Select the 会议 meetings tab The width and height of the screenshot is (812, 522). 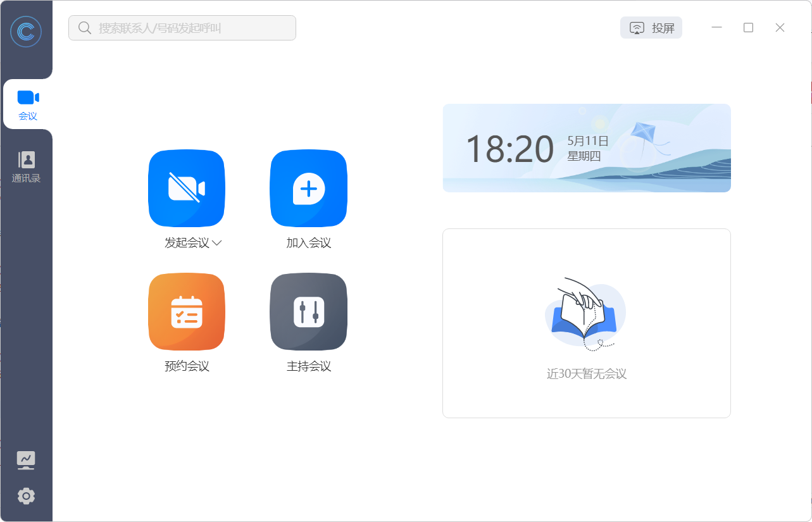pyautogui.click(x=27, y=103)
